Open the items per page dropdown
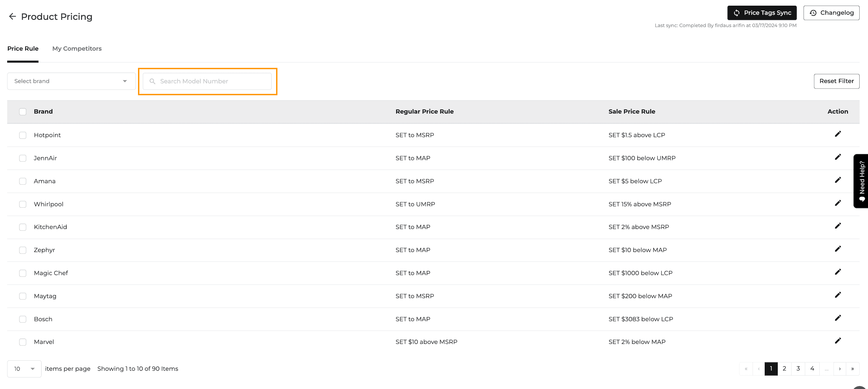Image resolution: width=868 pixels, height=389 pixels. pyautogui.click(x=24, y=369)
